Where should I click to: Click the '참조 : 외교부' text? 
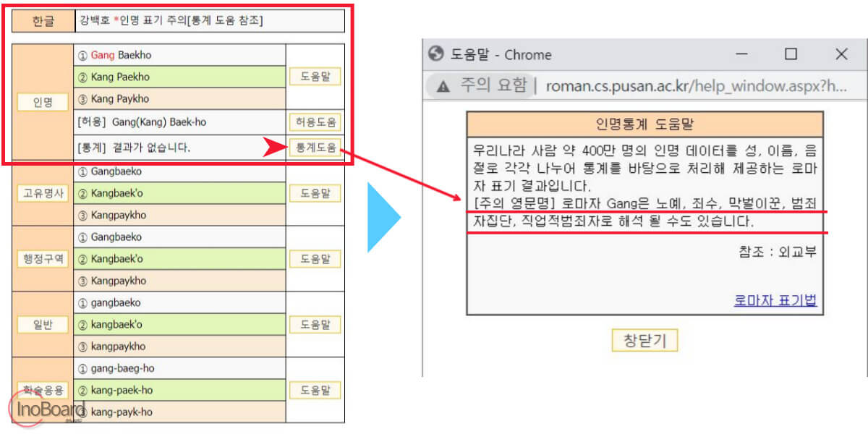pos(778,252)
